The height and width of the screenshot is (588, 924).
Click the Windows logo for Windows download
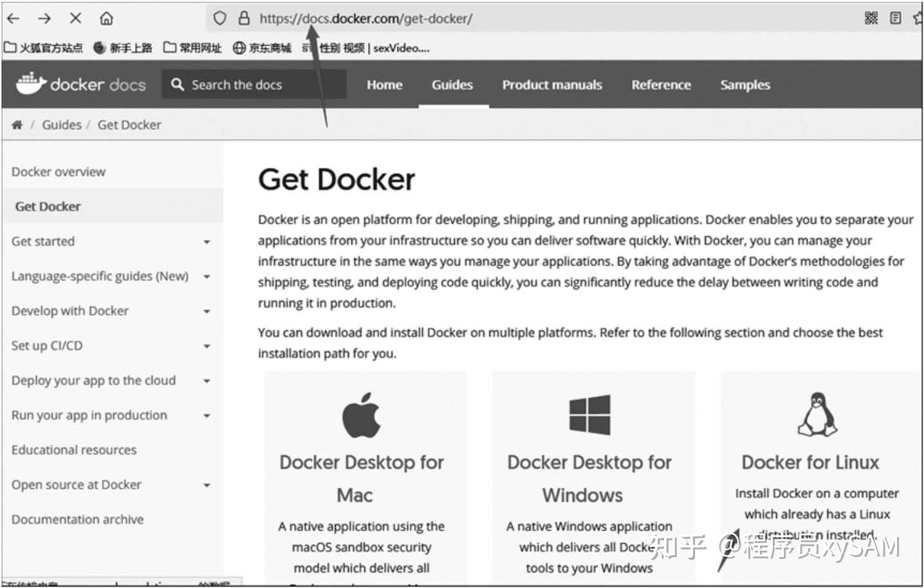589,415
